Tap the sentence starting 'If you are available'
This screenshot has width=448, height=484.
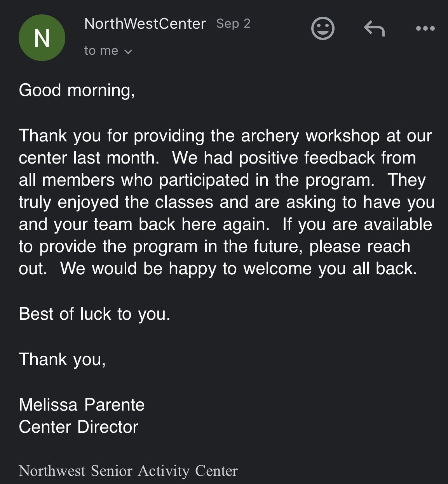pos(357,225)
